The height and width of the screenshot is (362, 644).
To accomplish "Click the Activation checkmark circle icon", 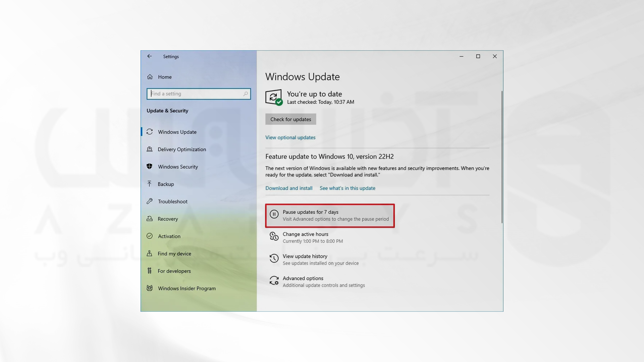I will coord(150,236).
